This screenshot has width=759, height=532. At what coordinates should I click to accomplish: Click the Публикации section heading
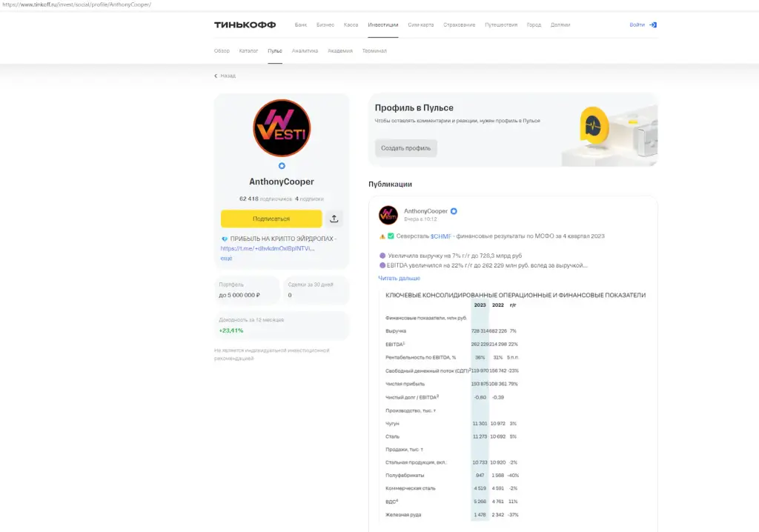tap(390, 184)
